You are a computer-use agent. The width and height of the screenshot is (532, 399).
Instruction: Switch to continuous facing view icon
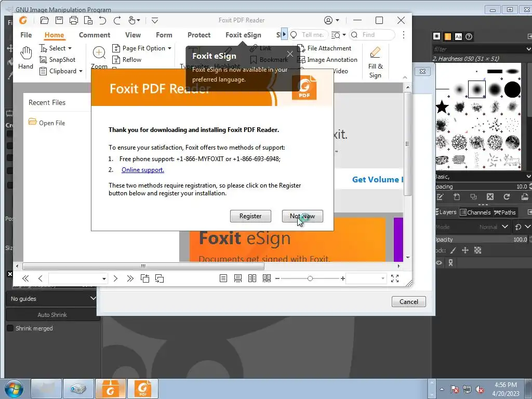pos(267,278)
